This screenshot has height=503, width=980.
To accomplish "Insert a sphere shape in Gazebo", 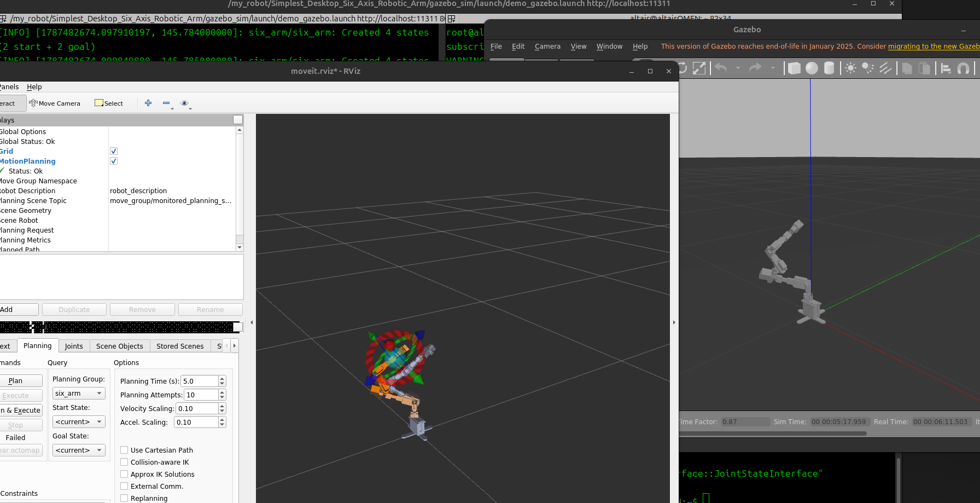I will (x=812, y=68).
